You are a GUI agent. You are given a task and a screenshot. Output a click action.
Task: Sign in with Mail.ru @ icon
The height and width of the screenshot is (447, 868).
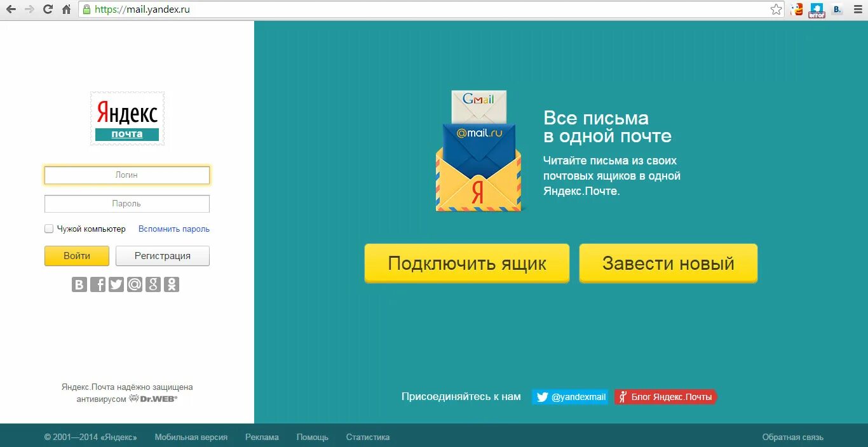pos(135,284)
